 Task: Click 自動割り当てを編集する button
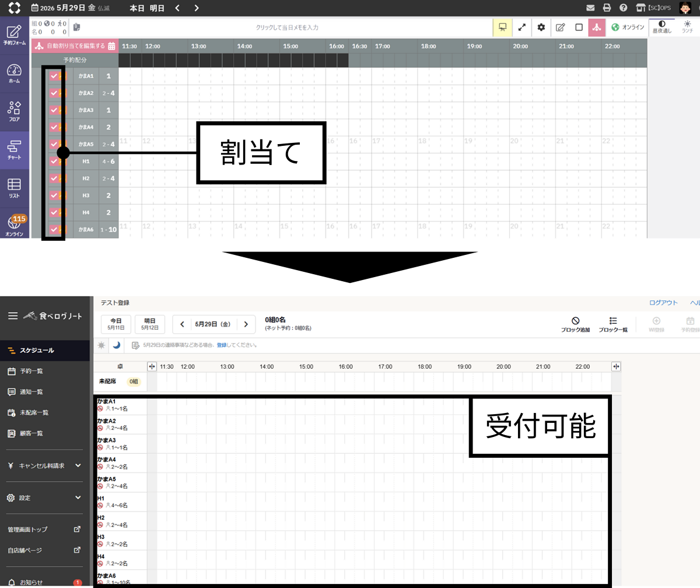tap(75, 46)
